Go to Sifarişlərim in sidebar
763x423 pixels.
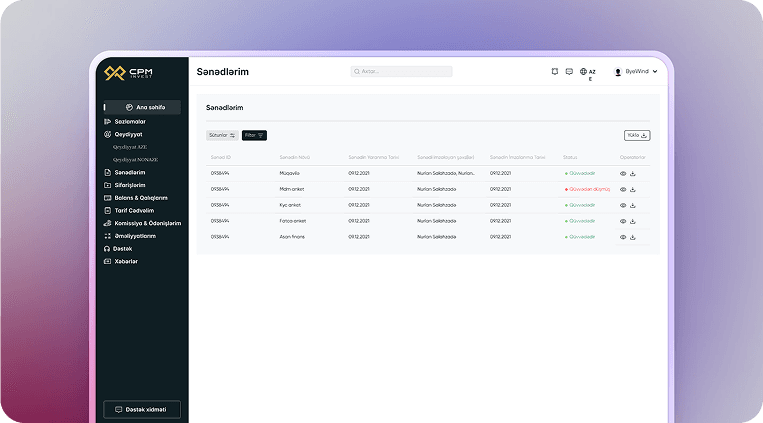(129, 185)
